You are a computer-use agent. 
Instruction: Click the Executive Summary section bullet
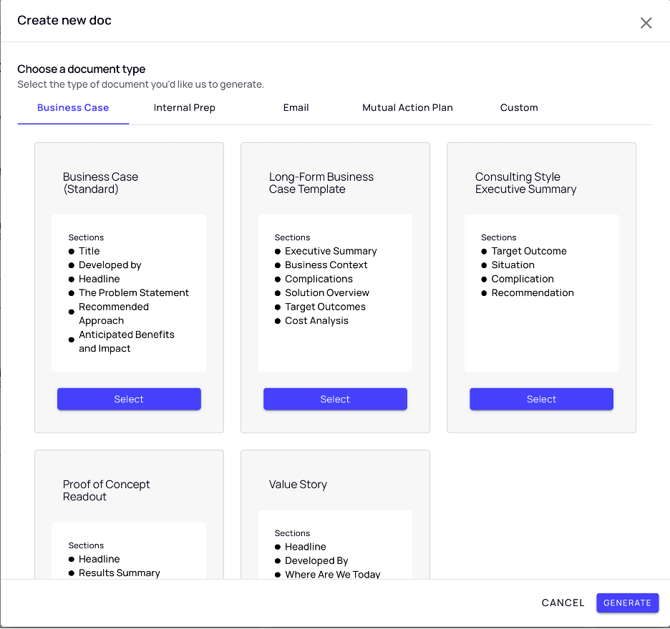pyautogui.click(x=331, y=251)
